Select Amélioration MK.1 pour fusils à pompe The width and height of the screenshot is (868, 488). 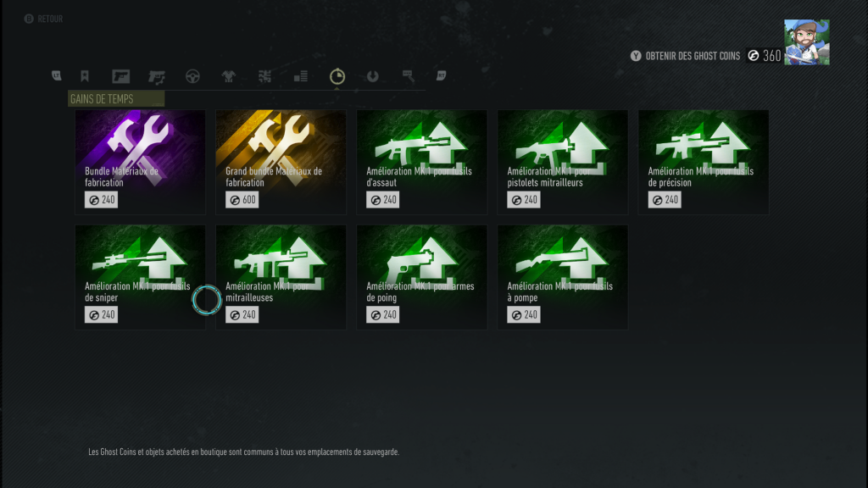click(x=563, y=277)
